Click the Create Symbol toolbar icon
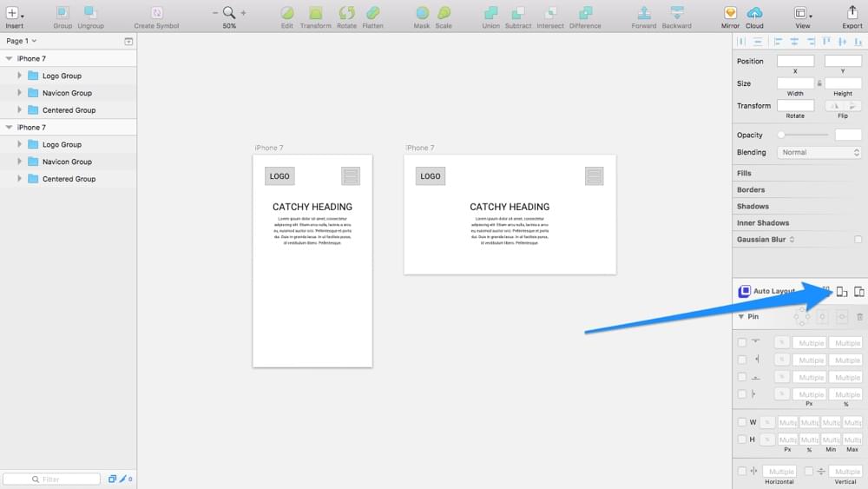868x489 pixels. 156,13
